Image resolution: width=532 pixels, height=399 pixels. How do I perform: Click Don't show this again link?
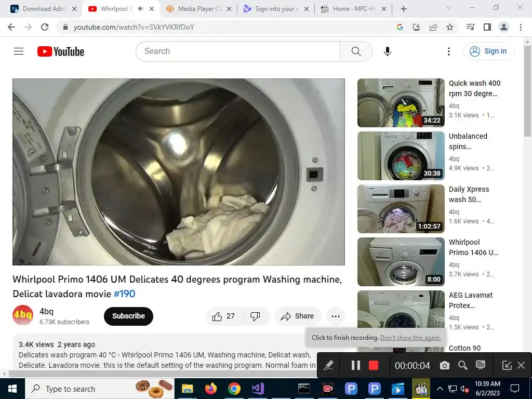click(410, 338)
